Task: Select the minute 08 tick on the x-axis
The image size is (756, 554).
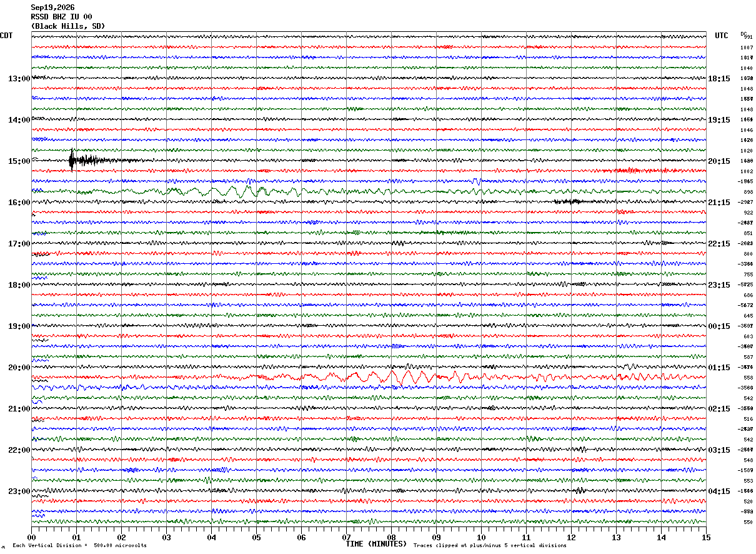Action: (x=391, y=537)
